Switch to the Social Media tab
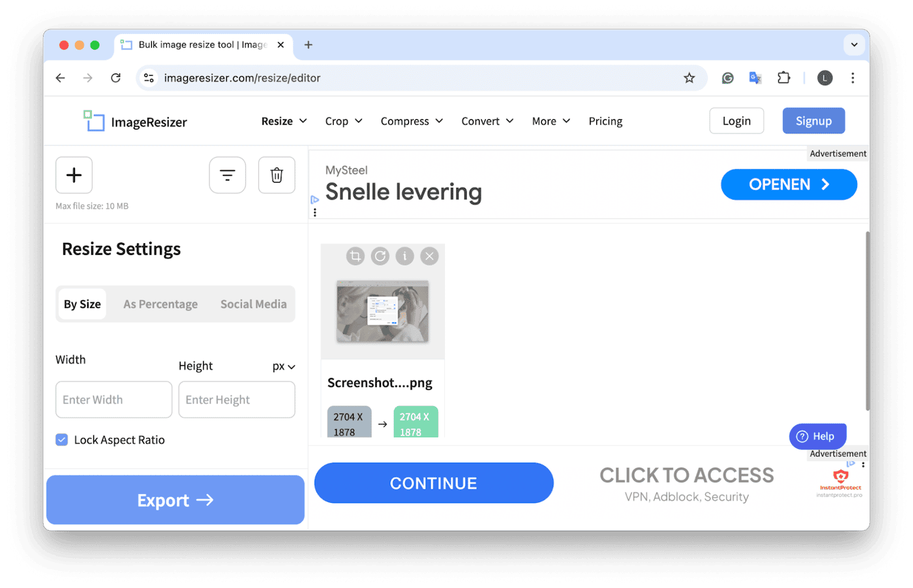Screen dimensions: 913x588 pos(253,304)
